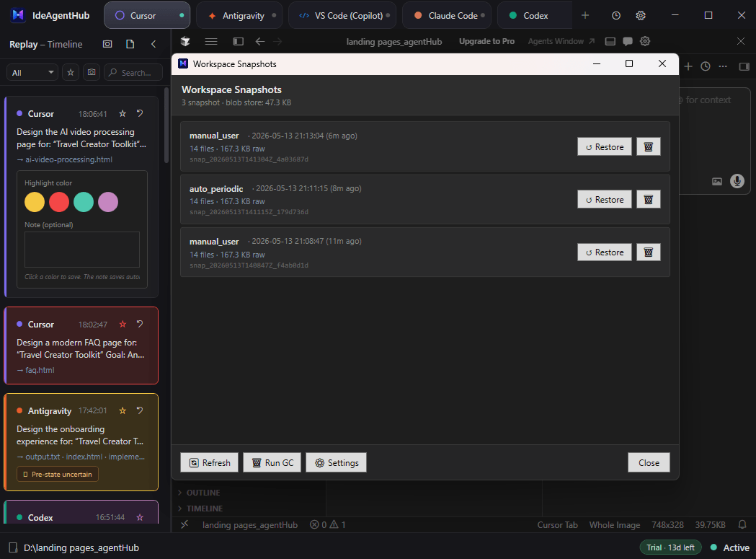Open the hamburger menu in Cursor toolbar

(x=210, y=42)
